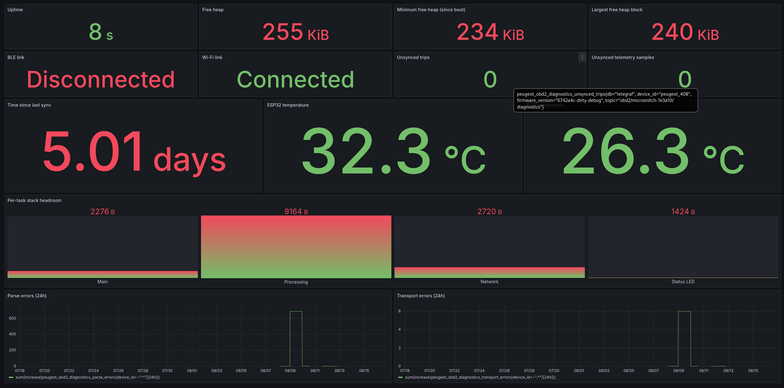
Task: Click the 0 value in Unsynced telemetry samples
Action: coord(684,80)
